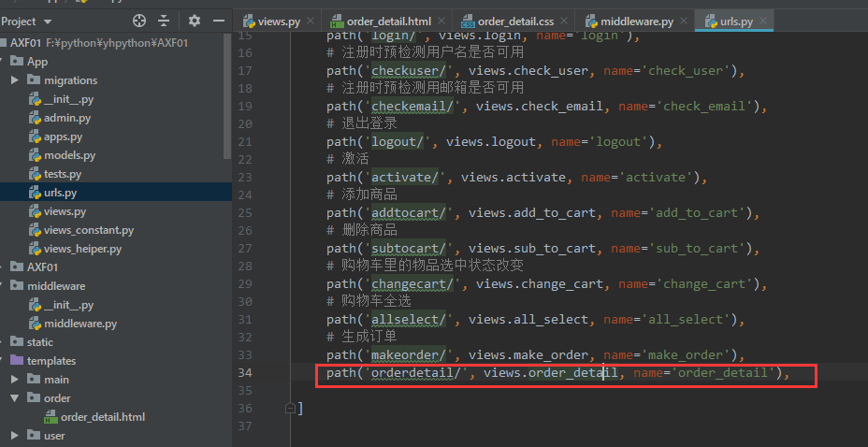
Task: Select the main folder under templates
Action: point(56,380)
